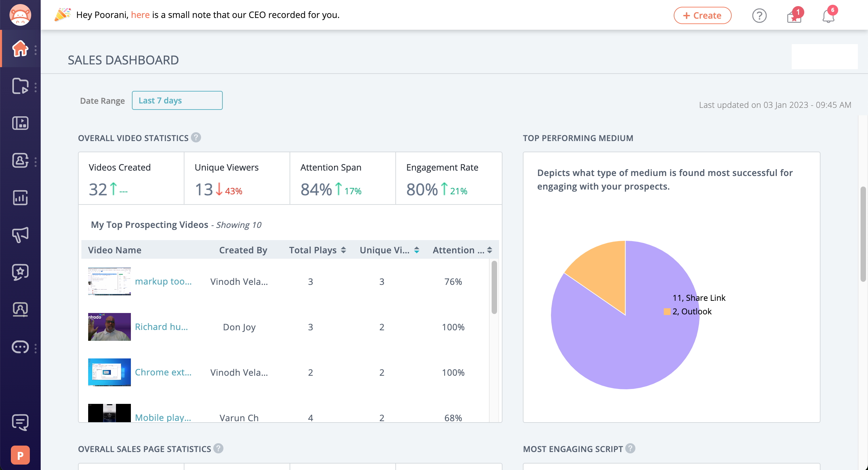Screen dimensions: 868x470
Task: Open the markup too... video link
Action: tap(163, 281)
